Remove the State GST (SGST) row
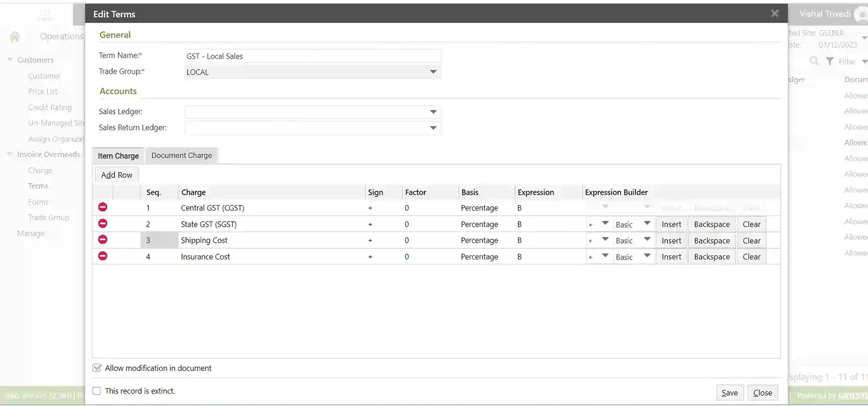868x406 pixels. (103, 223)
